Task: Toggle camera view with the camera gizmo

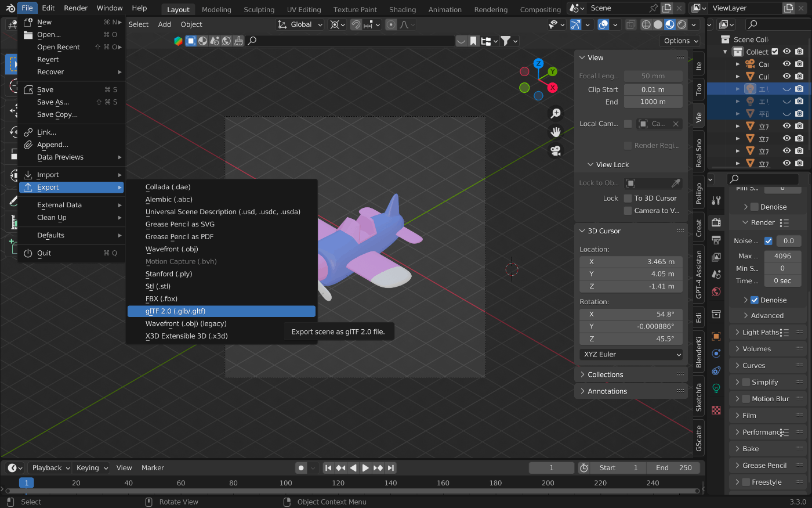Action: pyautogui.click(x=556, y=151)
